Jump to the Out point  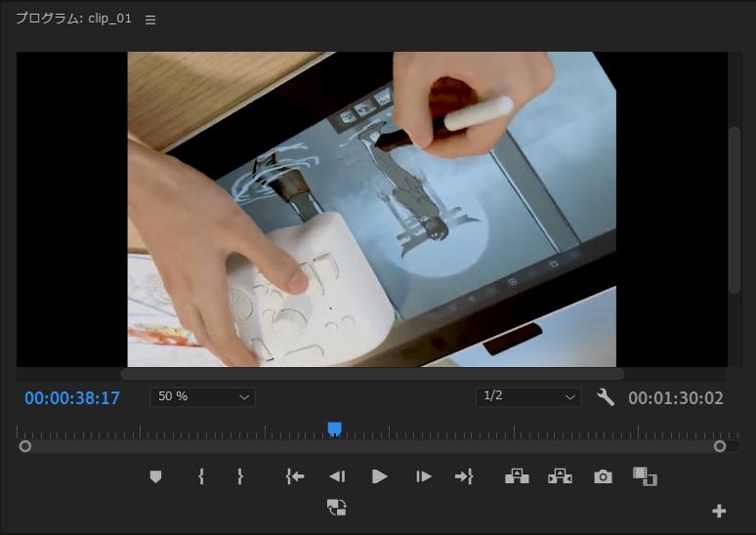[x=464, y=476]
